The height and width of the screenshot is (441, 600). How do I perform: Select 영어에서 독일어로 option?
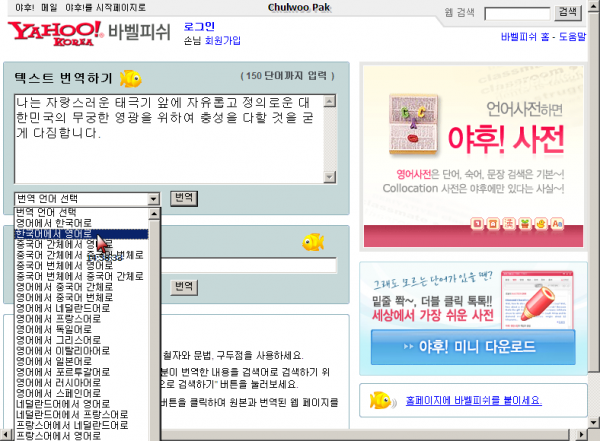(82, 329)
